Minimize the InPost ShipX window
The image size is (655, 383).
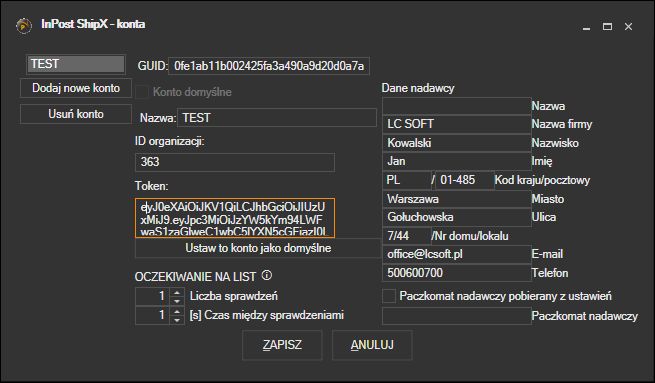586,27
